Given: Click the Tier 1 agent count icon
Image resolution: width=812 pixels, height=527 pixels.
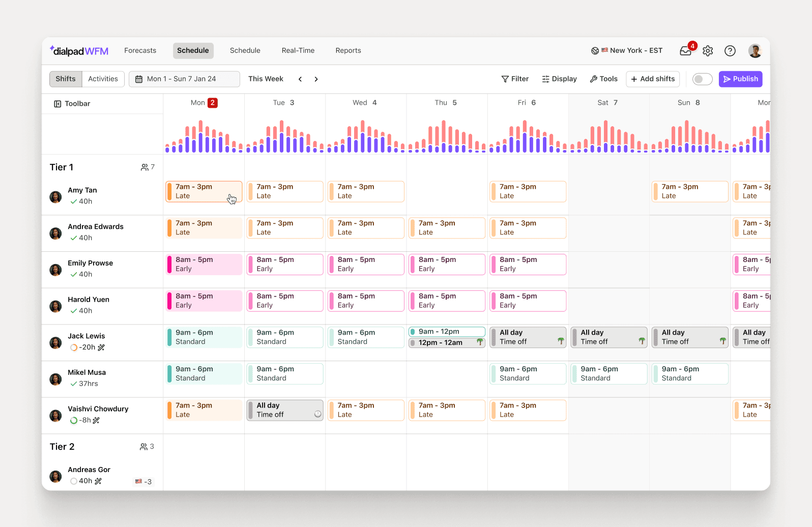Looking at the screenshot, I should pyautogui.click(x=145, y=167).
